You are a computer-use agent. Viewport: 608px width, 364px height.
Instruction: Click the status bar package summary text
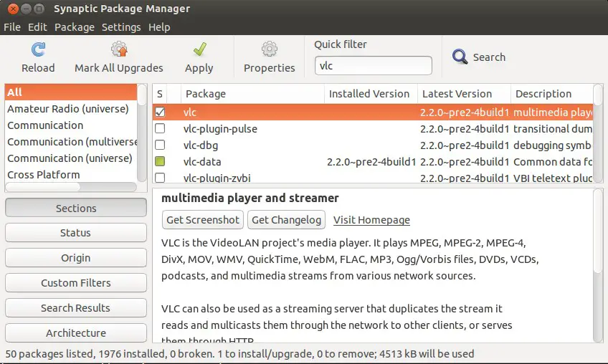tap(239, 353)
